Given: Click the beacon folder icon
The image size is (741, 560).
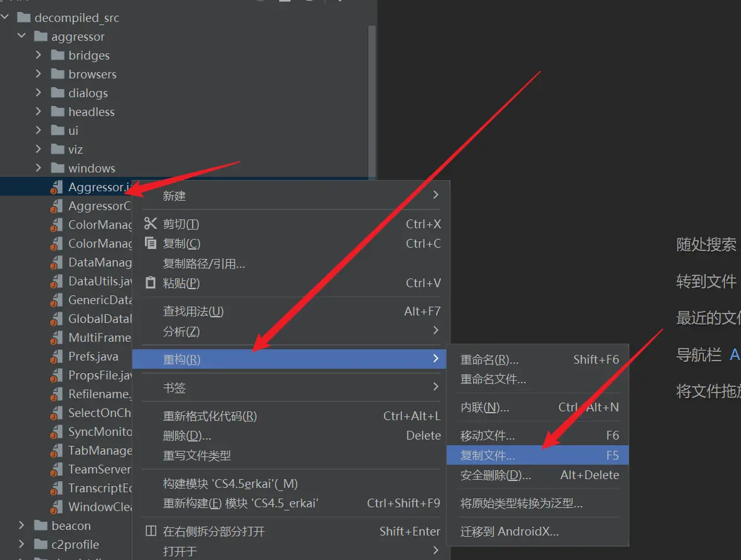Looking at the screenshot, I should [x=41, y=526].
